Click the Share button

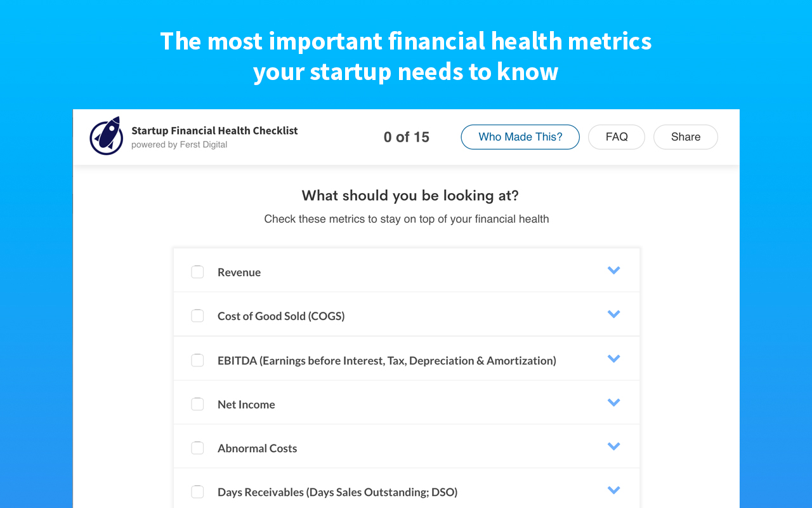[685, 137]
